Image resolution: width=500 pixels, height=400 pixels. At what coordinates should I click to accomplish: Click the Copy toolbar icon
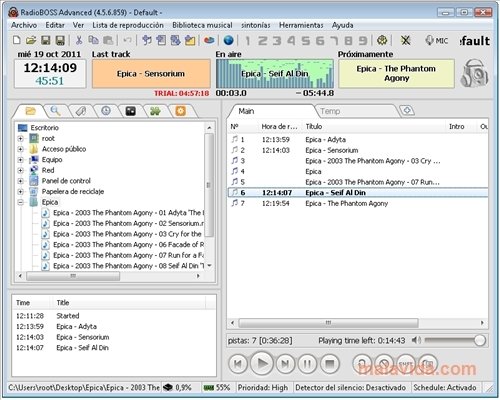pyautogui.click(x=93, y=40)
